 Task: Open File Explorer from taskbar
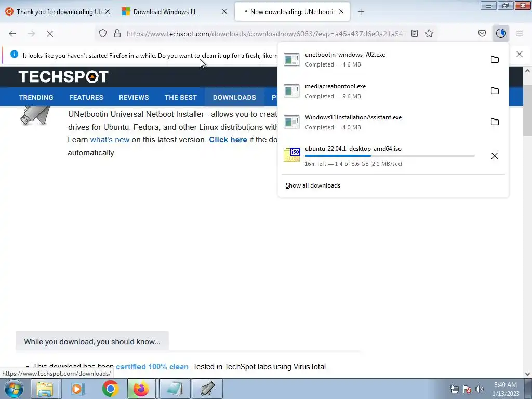coord(45,389)
